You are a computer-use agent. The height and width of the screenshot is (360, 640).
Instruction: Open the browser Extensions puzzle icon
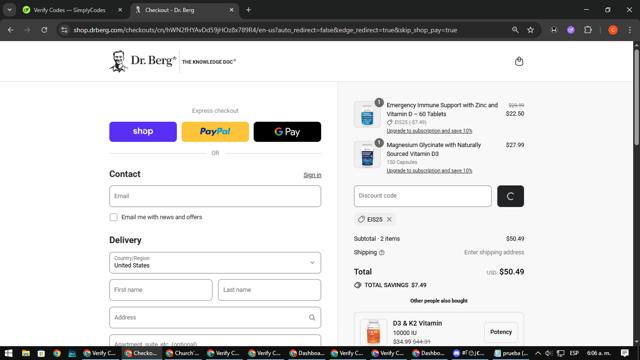point(588,30)
